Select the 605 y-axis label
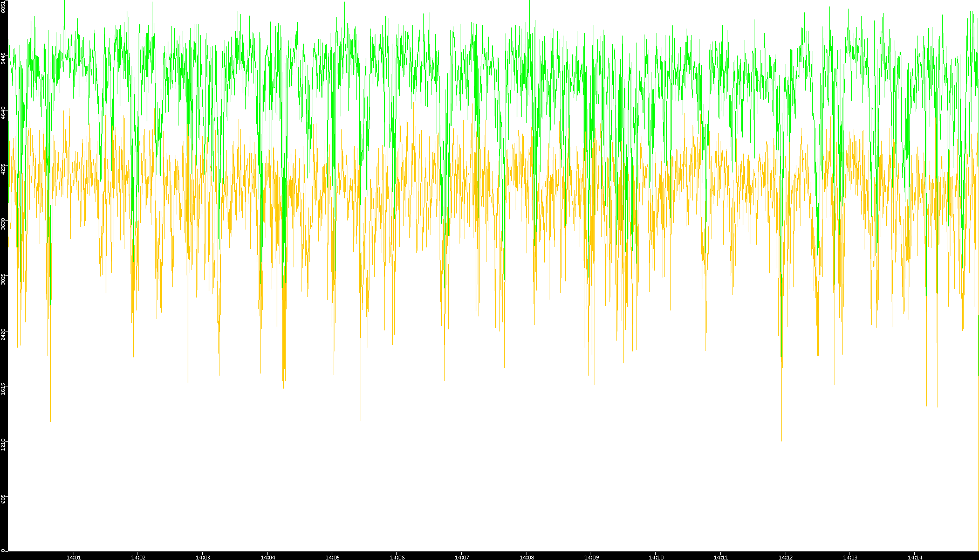Screen dimensions: 979x560 pos(3,500)
